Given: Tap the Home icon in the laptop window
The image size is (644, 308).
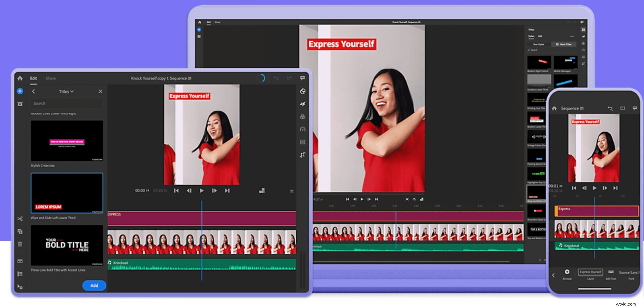Looking at the screenshot, I should [199, 22].
